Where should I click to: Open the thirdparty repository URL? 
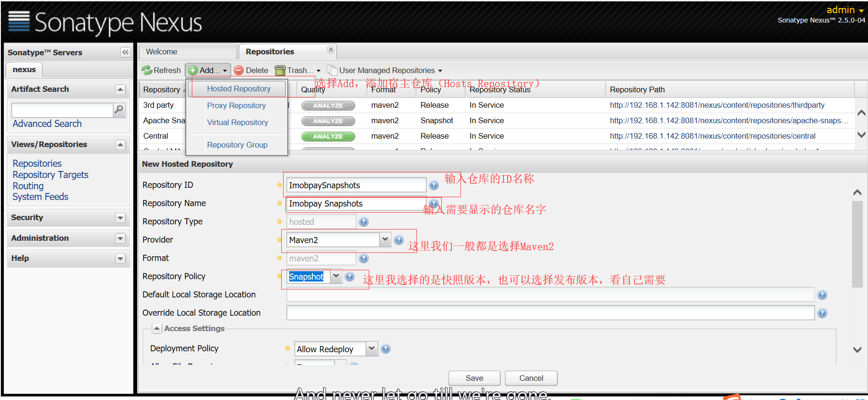coord(717,105)
